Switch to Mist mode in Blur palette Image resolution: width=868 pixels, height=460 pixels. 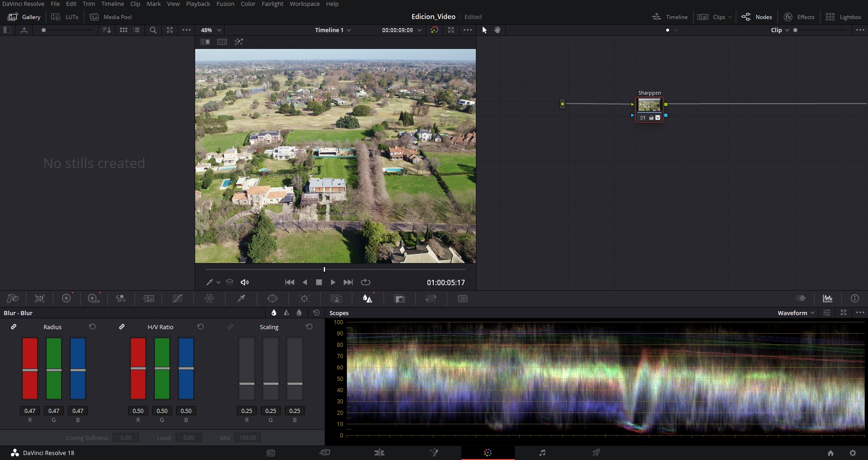click(x=299, y=313)
